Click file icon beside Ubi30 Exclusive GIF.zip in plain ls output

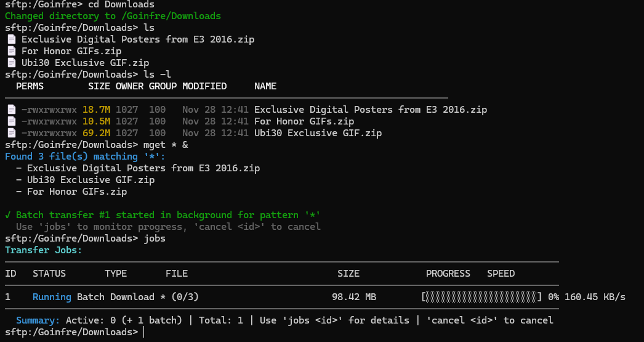tap(11, 63)
